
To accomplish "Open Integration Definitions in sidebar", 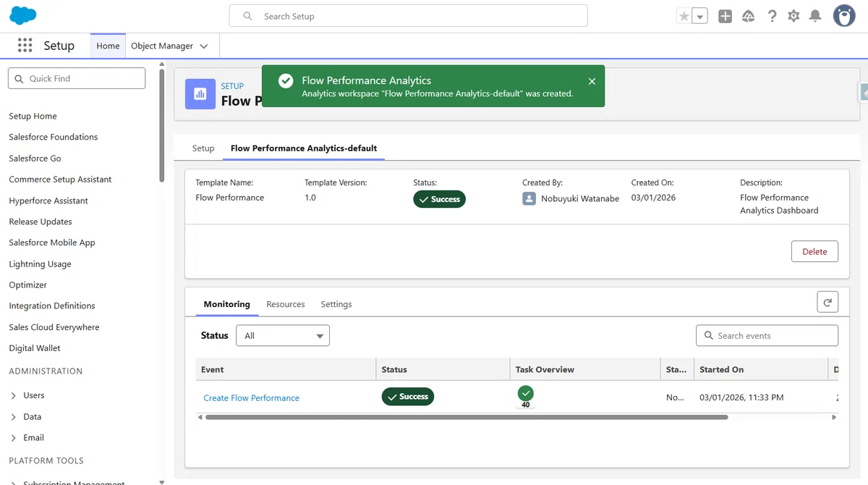I will point(52,306).
